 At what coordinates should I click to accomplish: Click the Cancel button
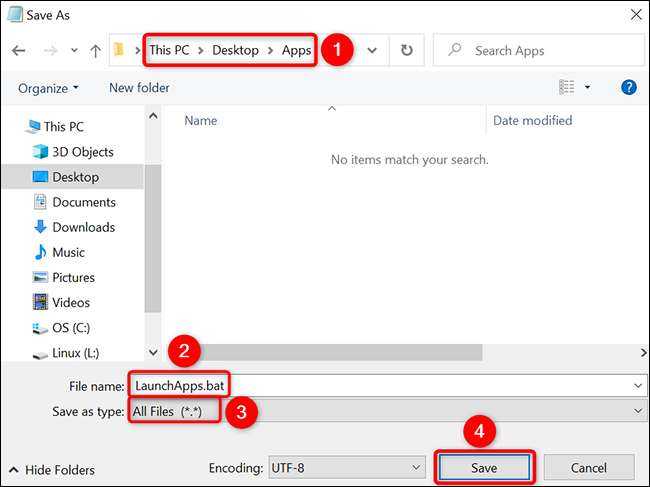tap(589, 468)
